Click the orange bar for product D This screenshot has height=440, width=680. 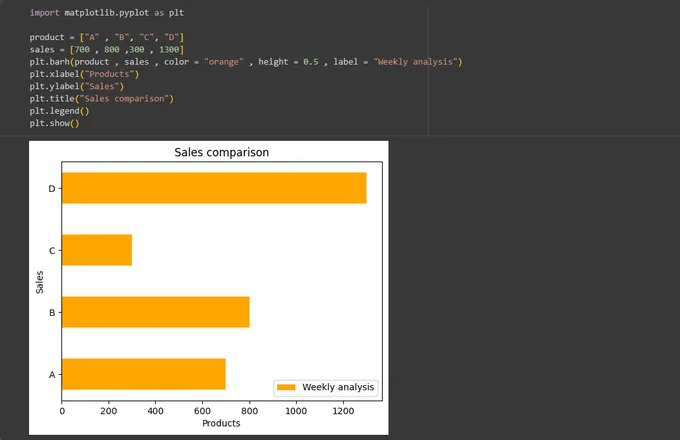coord(214,188)
